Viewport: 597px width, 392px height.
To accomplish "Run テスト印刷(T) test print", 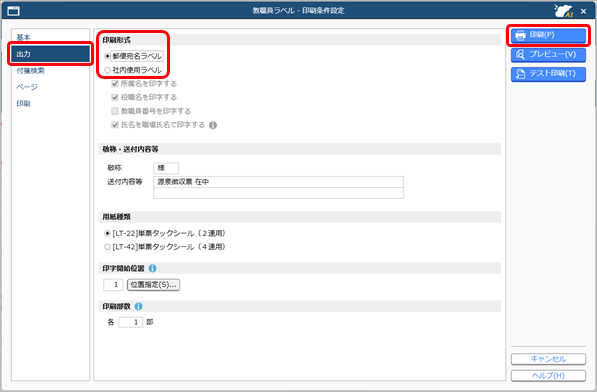I will [548, 74].
